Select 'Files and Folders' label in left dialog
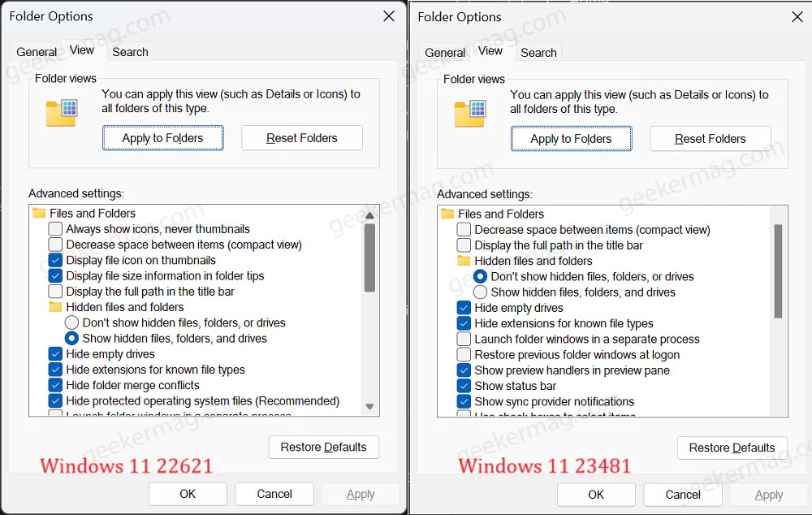 point(93,213)
